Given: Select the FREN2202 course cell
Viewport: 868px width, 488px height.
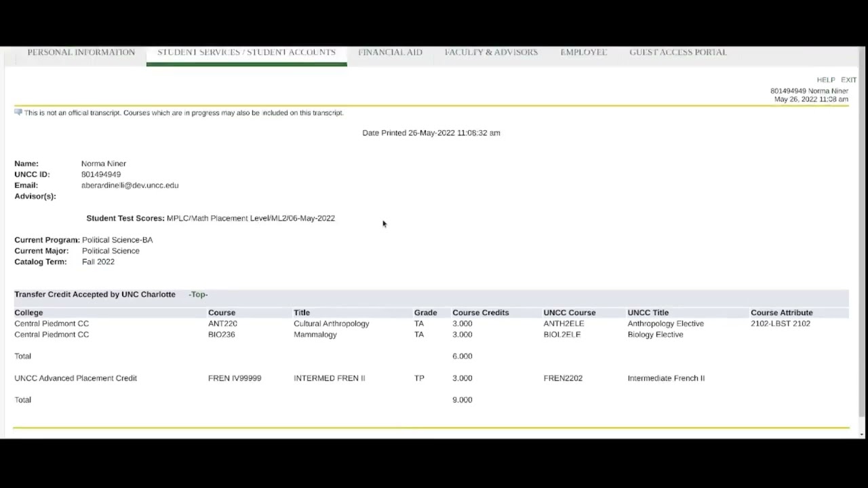Looking at the screenshot, I should [563, 378].
